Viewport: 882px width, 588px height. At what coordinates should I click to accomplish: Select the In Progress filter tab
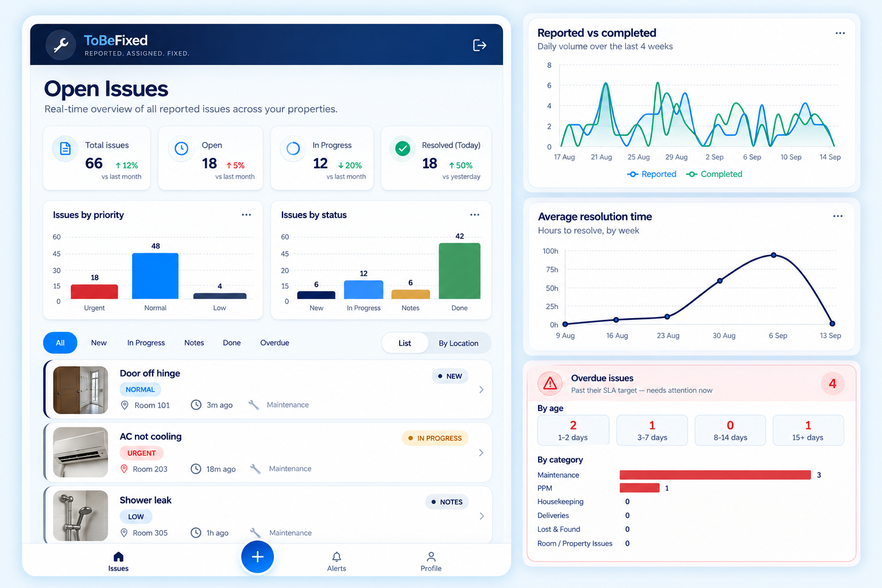(146, 343)
